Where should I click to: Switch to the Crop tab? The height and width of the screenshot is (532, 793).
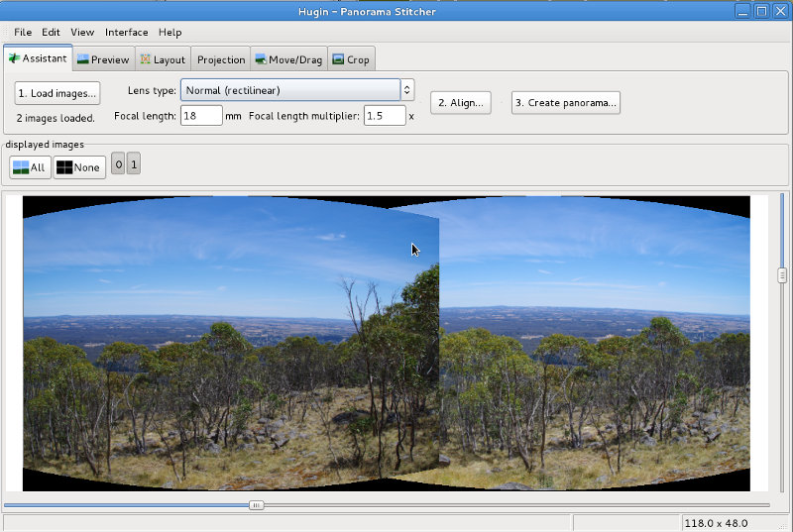point(352,59)
